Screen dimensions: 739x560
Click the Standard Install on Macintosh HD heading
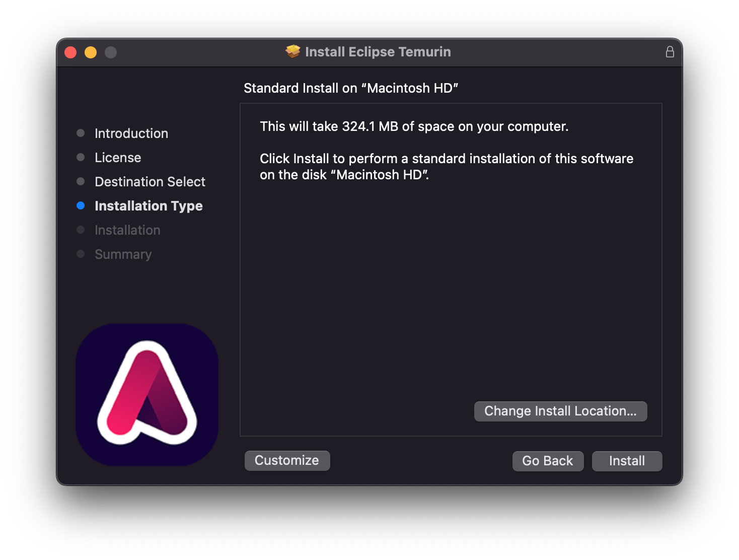coord(351,88)
